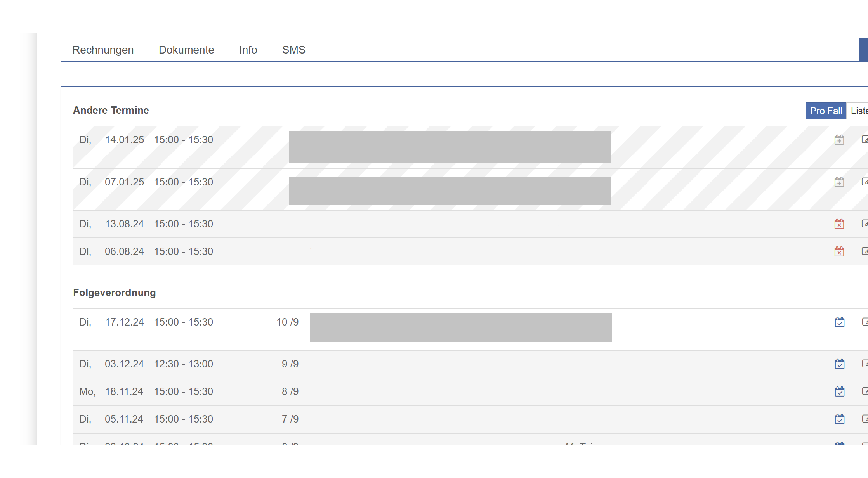Switch to the SMS tab

click(293, 50)
